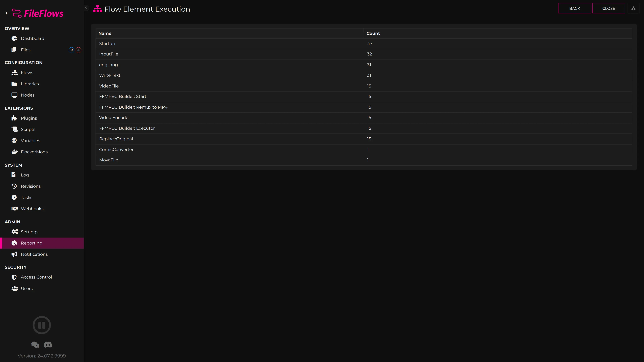Select FFMPEG Builder: Start row
The image size is (644, 362).
click(364, 96)
